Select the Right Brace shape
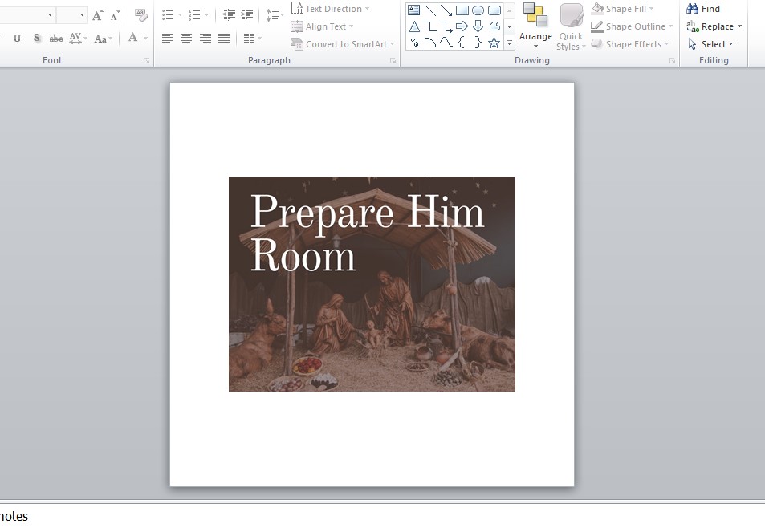The height and width of the screenshot is (532, 765). pos(478,43)
